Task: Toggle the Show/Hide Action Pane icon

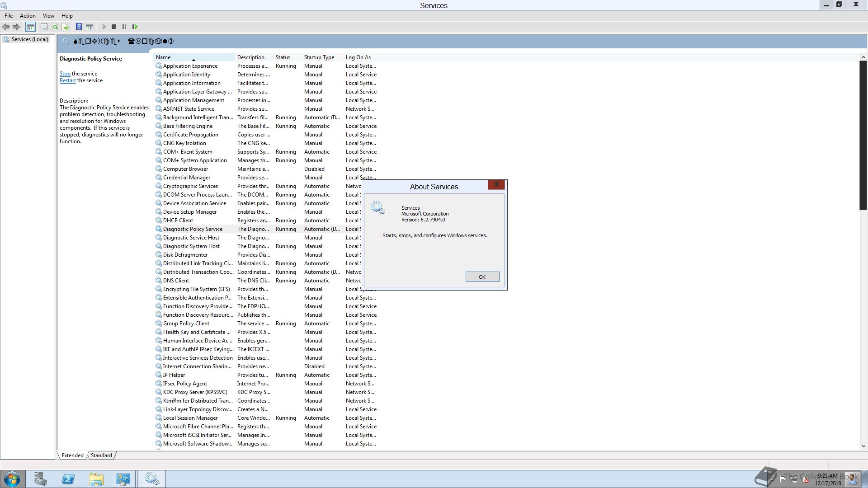Action: (x=90, y=27)
